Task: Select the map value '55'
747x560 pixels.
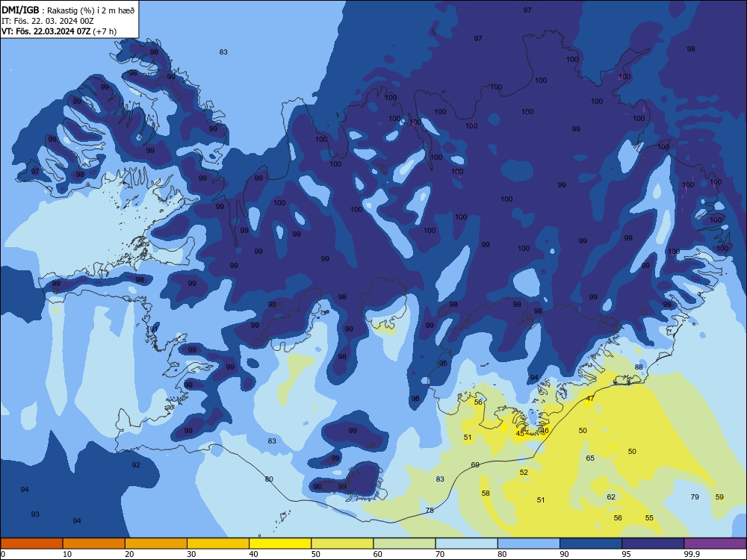Action: point(649,518)
